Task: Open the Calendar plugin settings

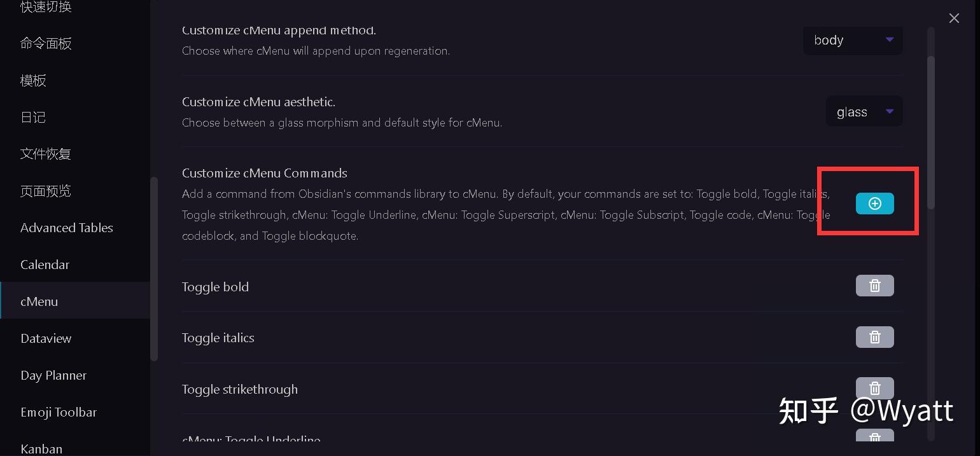Action: (45, 265)
